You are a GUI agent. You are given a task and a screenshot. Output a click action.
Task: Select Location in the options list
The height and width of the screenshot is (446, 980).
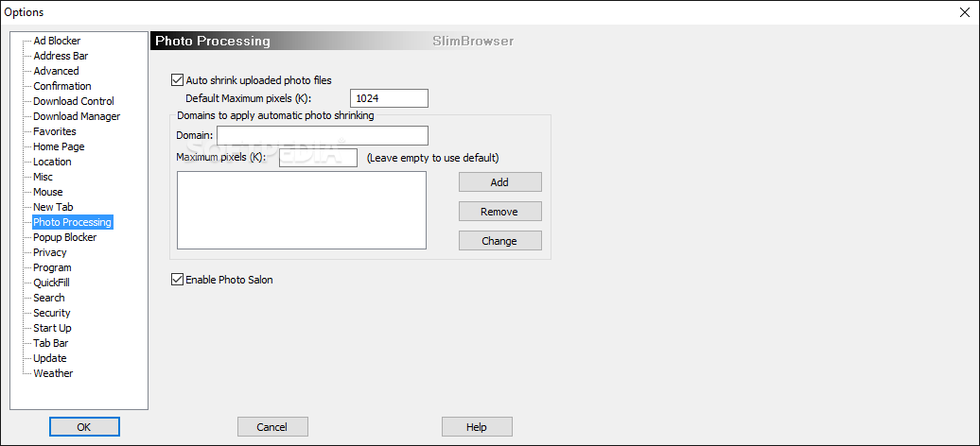tap(53, 162)
